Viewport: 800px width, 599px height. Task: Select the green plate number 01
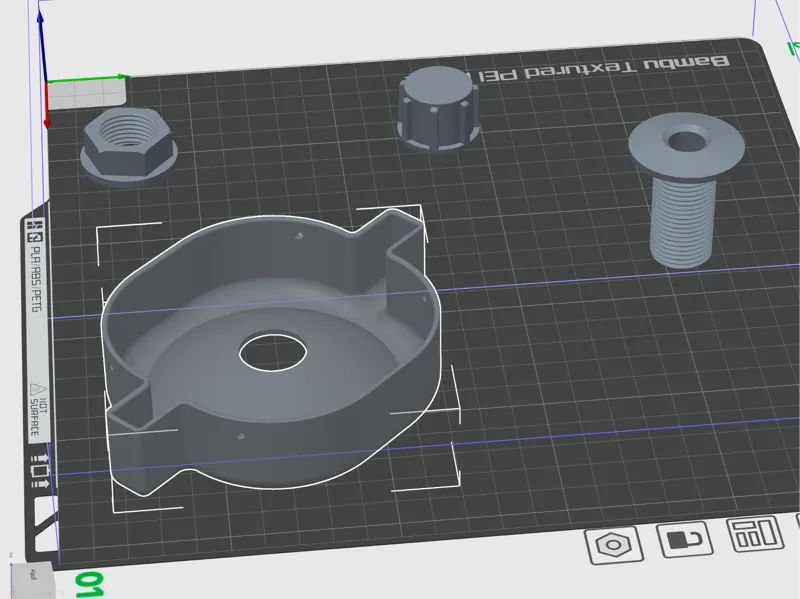pyautogui.click(x=90, y=585)
